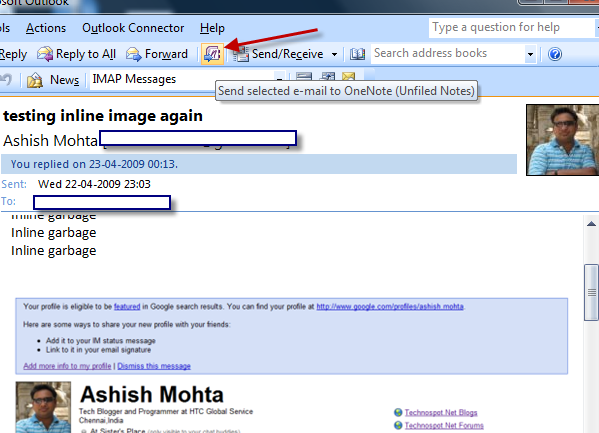Open the featured link in the profile message
The image size is (599, 433).
point(127,307)
